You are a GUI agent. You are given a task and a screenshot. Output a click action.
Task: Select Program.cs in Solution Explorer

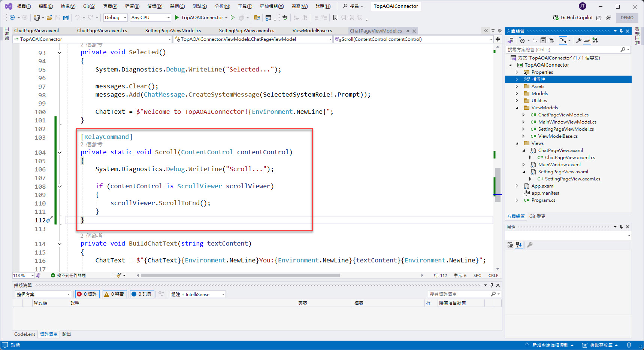click(x=543, y=200)
